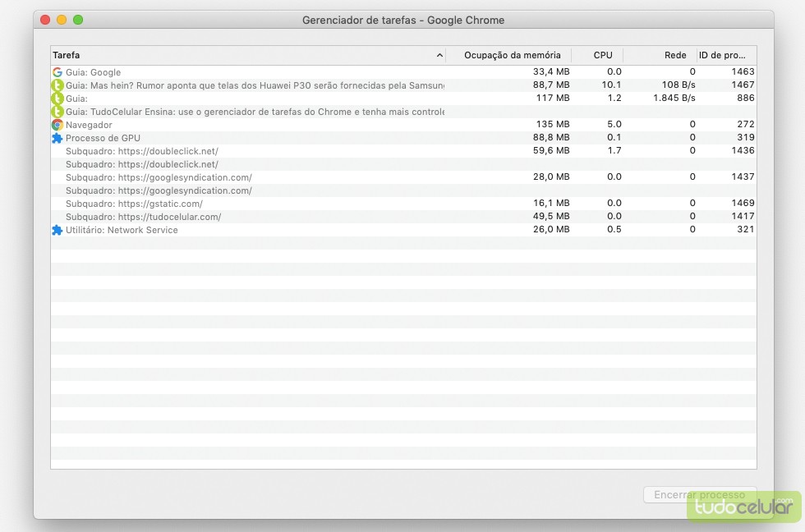Screen dimensions: 805x532
Task: Sort by Ocupação da memória column
Action: coord(512,55)
